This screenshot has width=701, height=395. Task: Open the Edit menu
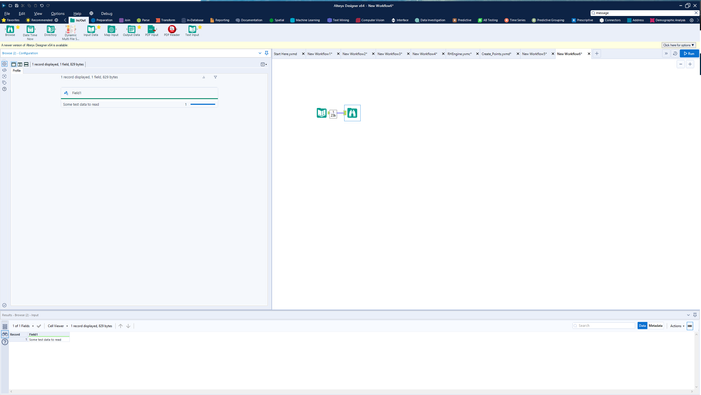click(21, 13)
